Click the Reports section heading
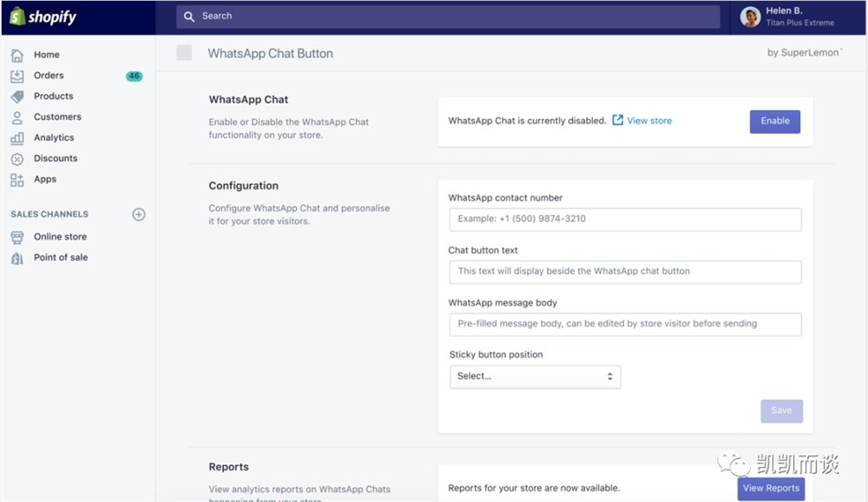This screenshot has height=502, width=868. click(228, 466)
